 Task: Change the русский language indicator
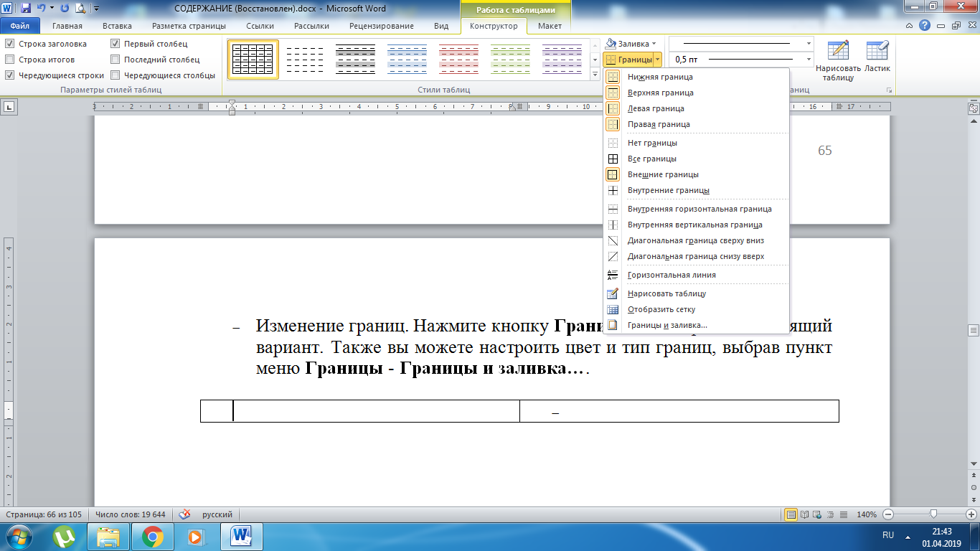pyautogui.click(x=217, y=514)
